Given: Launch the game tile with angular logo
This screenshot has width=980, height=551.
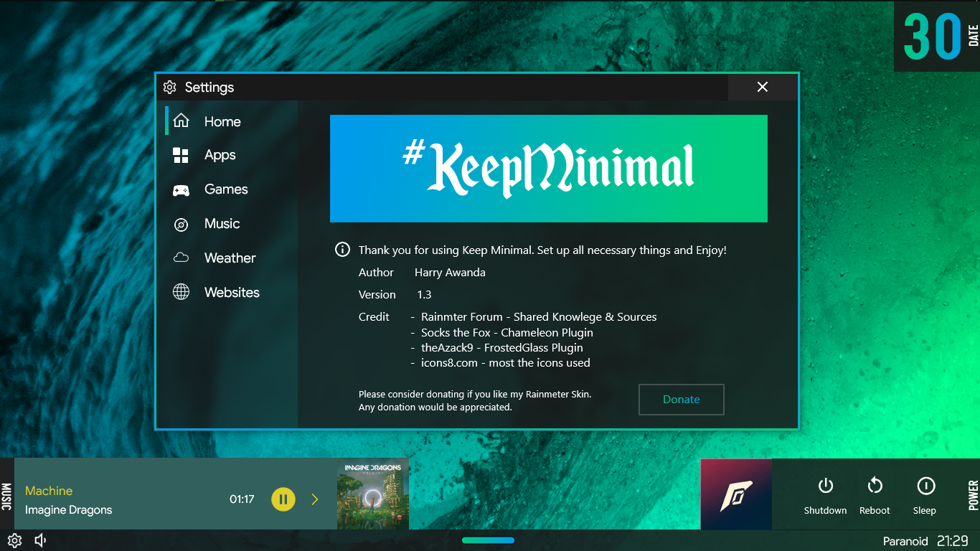Looking at the screenshot, I should (x=736, y=494).
